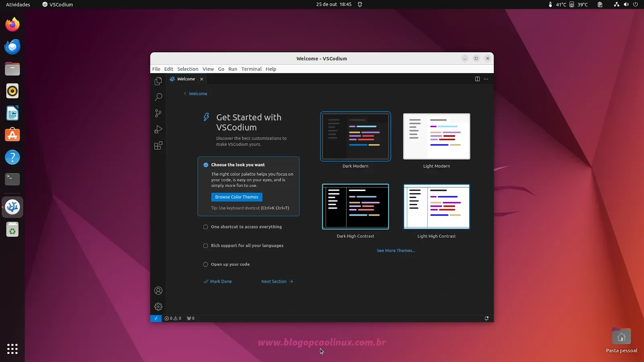Choose the Dark Modern theme thumbnail

coord(355,136)
